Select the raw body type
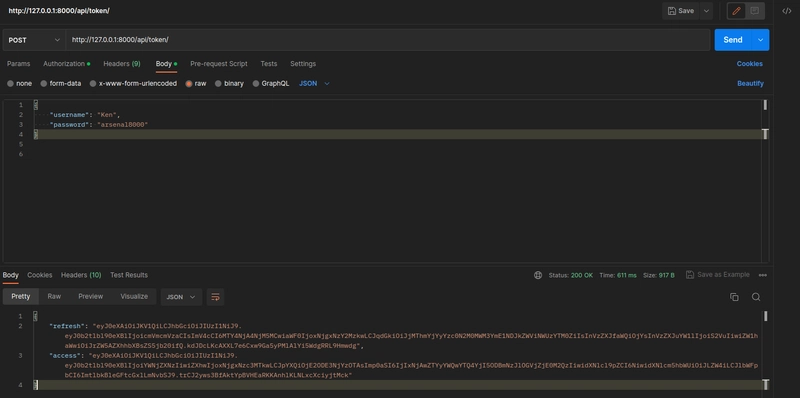The height and width of the screenshot is (398, 800). tap(196, 83)
